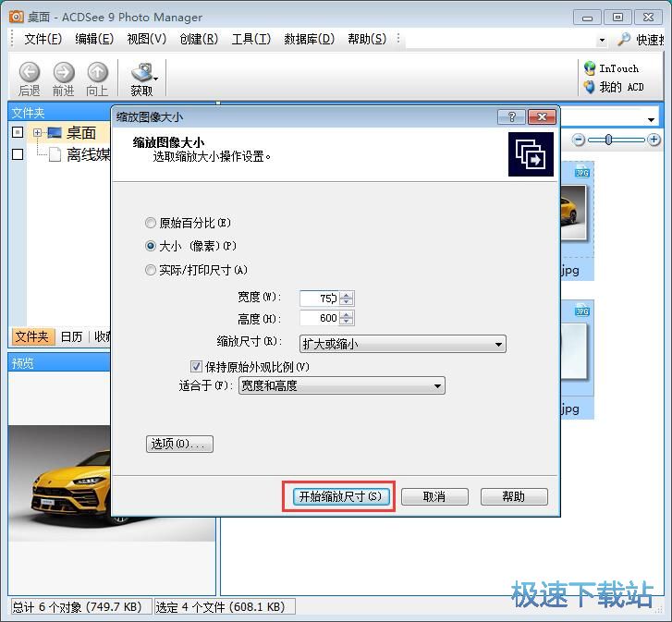
Task: Select the size in pixels (大小 像素) radio
Action: pyautogui.click(x=151, y=246)
